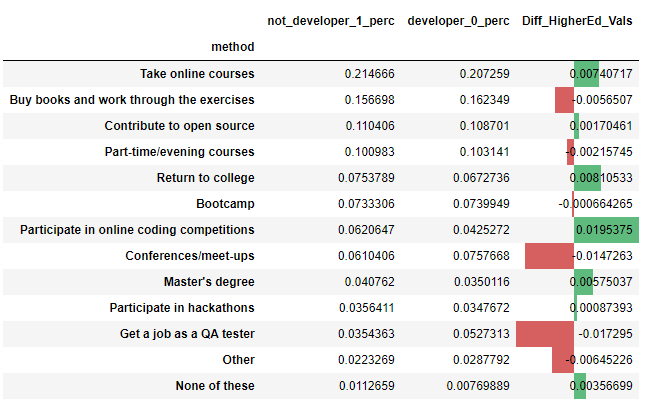Screen dimensions: 647x403
Task: Click the 'Take online courses' row label
Action: pos(197,73)
